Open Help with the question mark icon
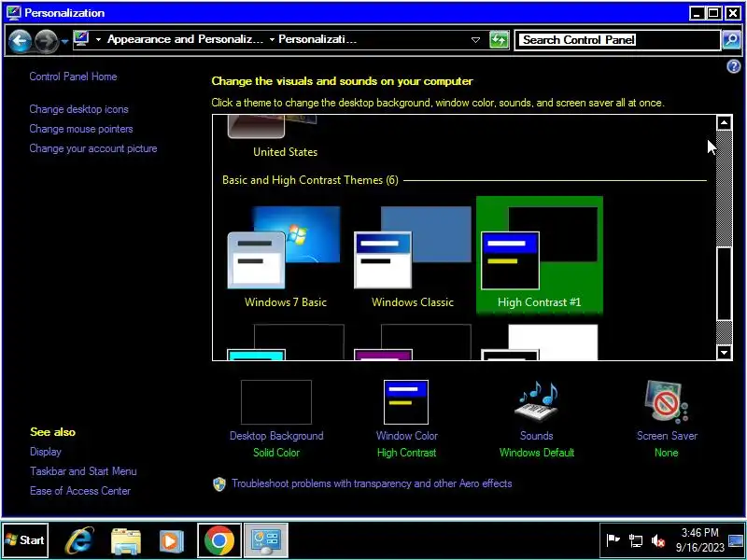 point(733,66)
